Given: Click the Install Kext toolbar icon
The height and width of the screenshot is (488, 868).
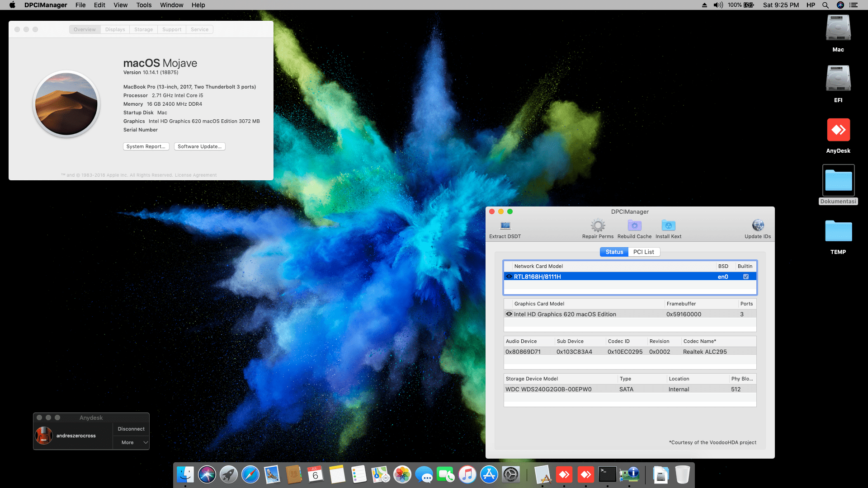Looking at the screenshot, I should [x=668, y=225].
